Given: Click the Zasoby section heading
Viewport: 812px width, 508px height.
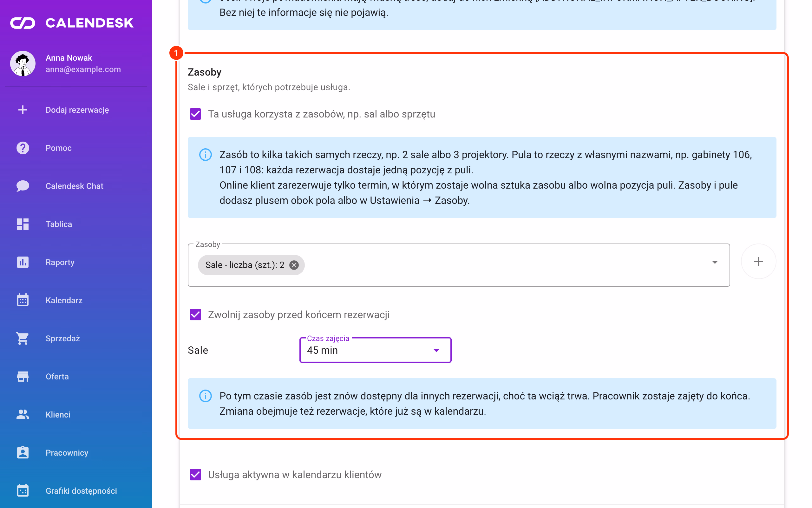Looking at the screenshot, I should pos(204,72).
